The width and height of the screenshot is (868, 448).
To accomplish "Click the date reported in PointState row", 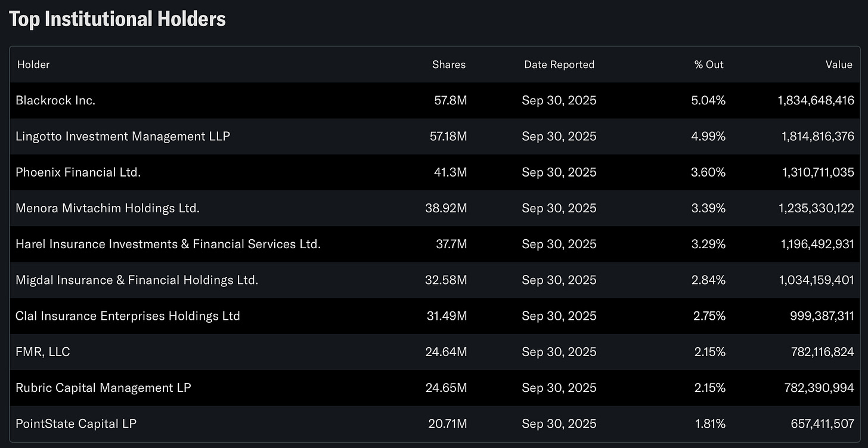I will (x=559, y=424).
